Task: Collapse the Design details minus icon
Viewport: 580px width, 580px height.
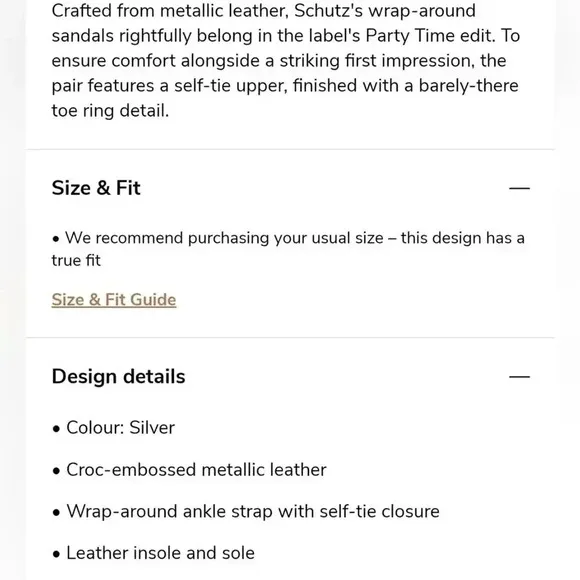Action: [519, 377]
